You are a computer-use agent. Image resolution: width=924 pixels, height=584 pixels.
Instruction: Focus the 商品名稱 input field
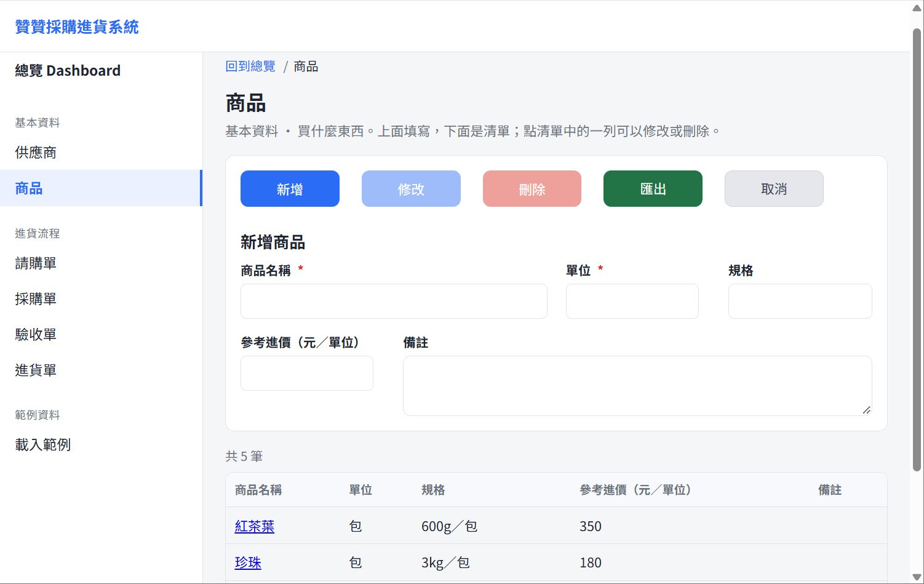(394, 301)
